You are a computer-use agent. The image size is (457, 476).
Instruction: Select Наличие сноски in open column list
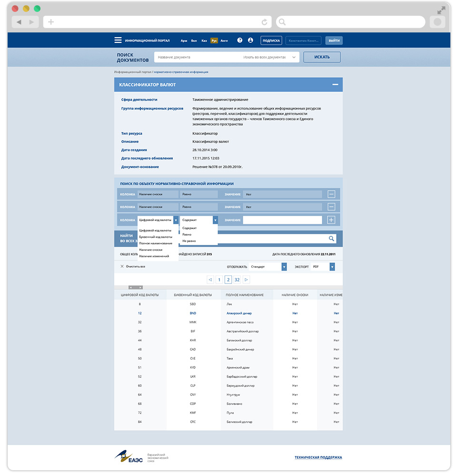coord(151,250)
